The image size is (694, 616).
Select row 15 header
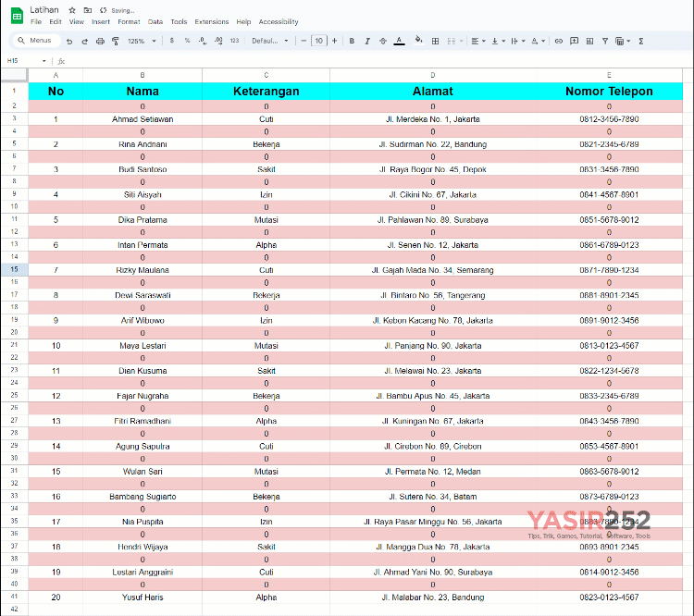(14, 269)
